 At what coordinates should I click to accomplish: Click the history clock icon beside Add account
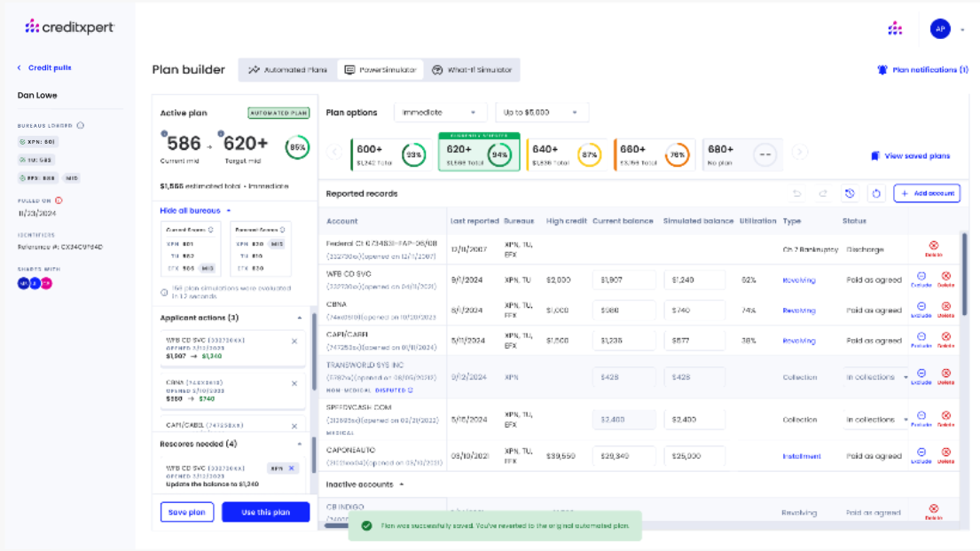[850, 193]
